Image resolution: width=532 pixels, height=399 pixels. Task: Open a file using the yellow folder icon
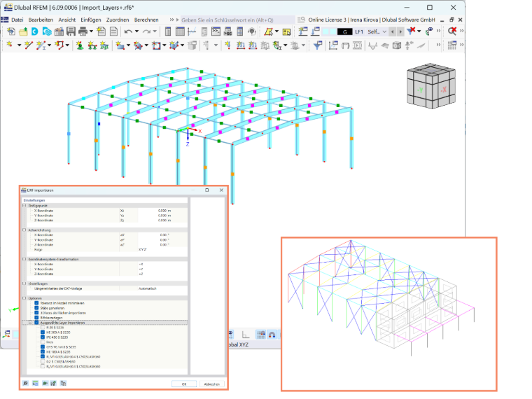point(23,31)
